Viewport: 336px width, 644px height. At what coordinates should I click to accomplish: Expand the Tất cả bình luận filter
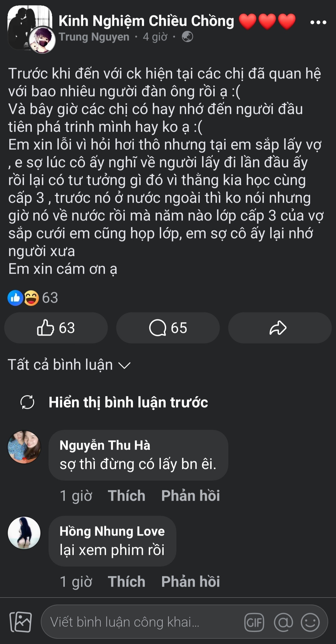[x=69, y=365]
